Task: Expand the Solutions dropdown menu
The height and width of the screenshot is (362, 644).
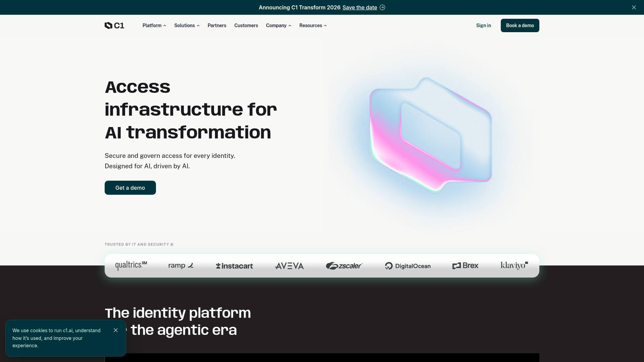Action: tap(187, 25)
